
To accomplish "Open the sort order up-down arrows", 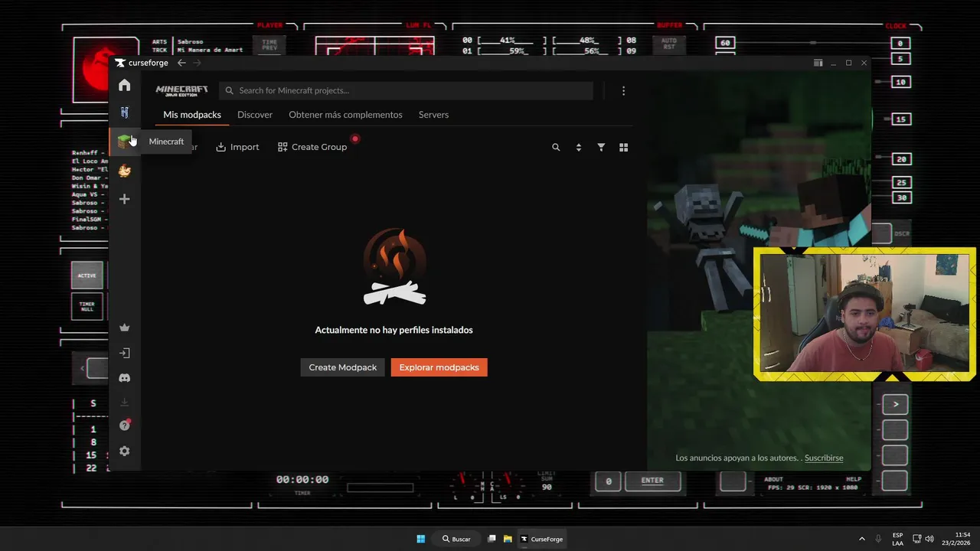I will coord(578,147).
